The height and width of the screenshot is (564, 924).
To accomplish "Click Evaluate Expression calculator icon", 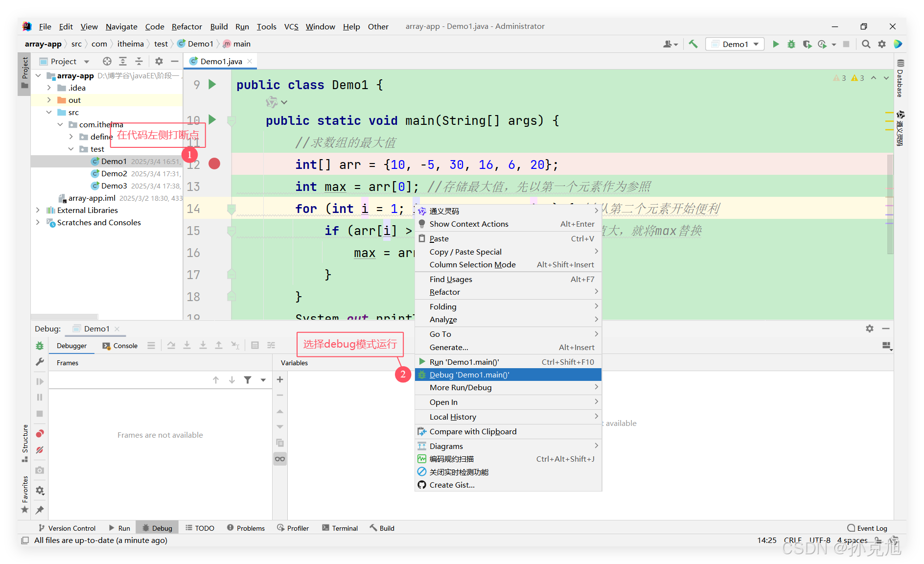I will point(255,345).
